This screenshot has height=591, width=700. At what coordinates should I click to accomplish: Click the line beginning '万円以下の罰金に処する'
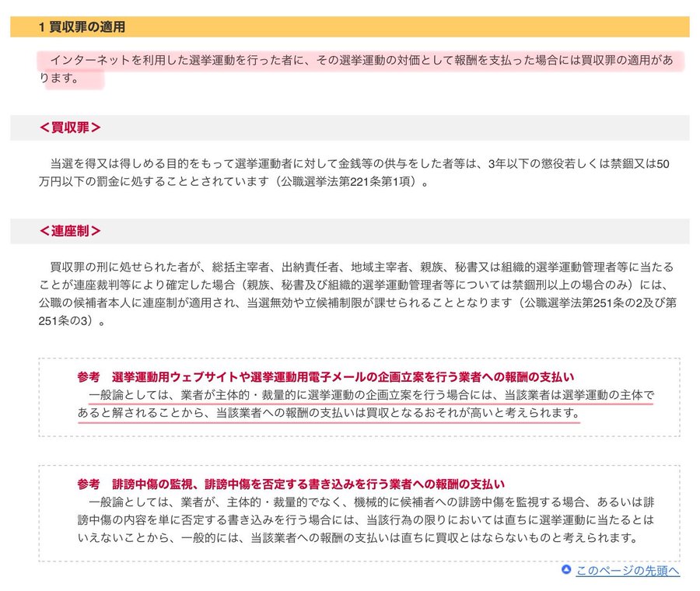click(234, 182)
